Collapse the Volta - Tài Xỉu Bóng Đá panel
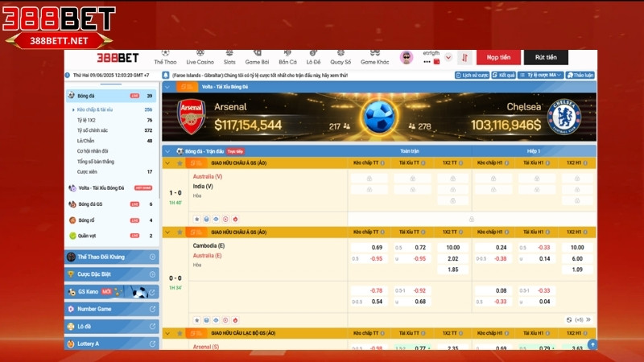 click(x=167, y=87)
